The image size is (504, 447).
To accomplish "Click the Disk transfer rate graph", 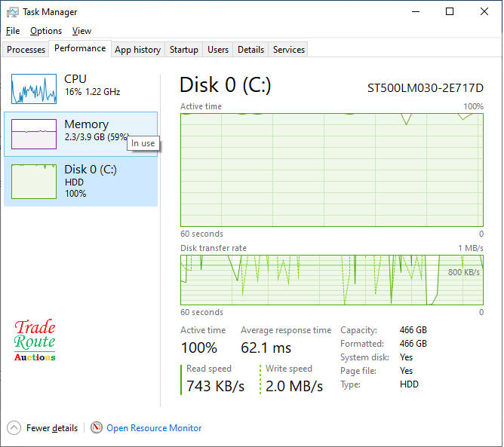I will [x=332, y=280].
